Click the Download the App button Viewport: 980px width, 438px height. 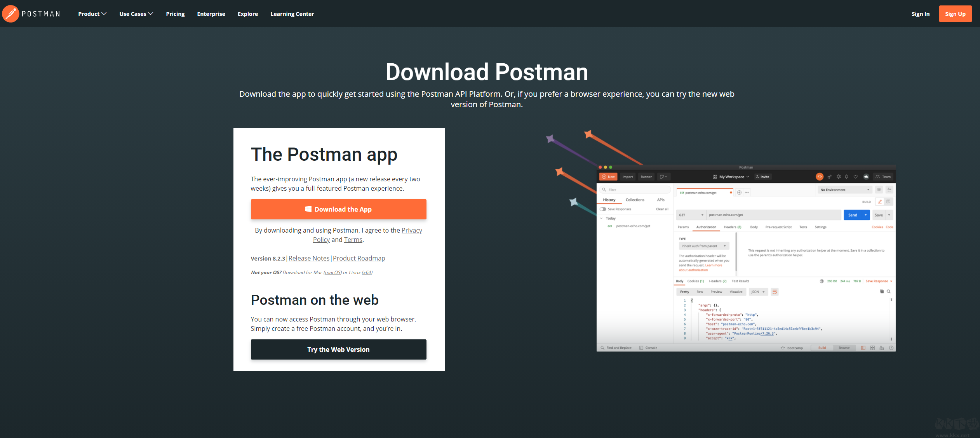pyautogui.click(x=338, y=209)
